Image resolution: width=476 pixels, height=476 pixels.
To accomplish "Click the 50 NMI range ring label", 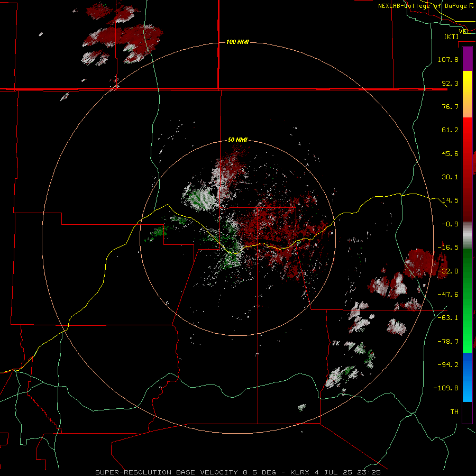I will [237, 140].
